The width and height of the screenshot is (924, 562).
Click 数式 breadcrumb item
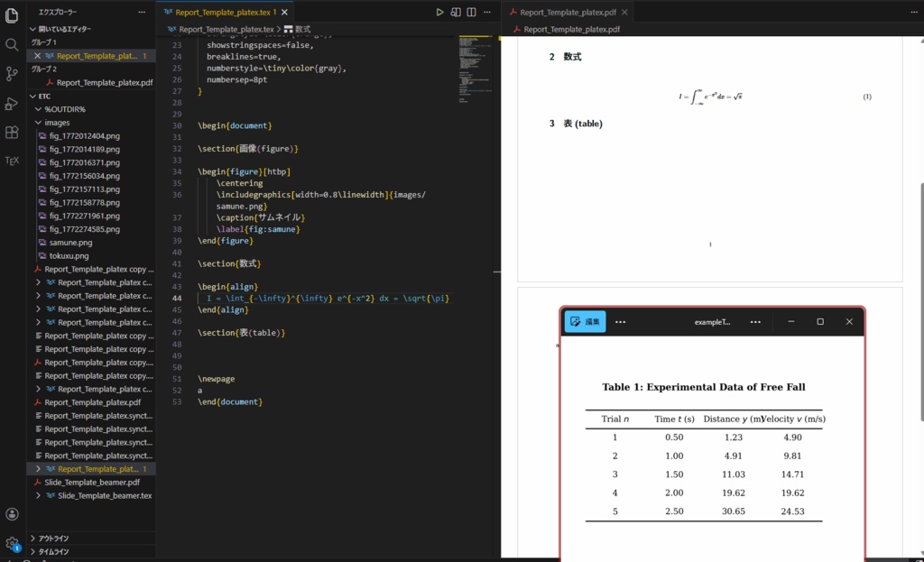[297, 29]
